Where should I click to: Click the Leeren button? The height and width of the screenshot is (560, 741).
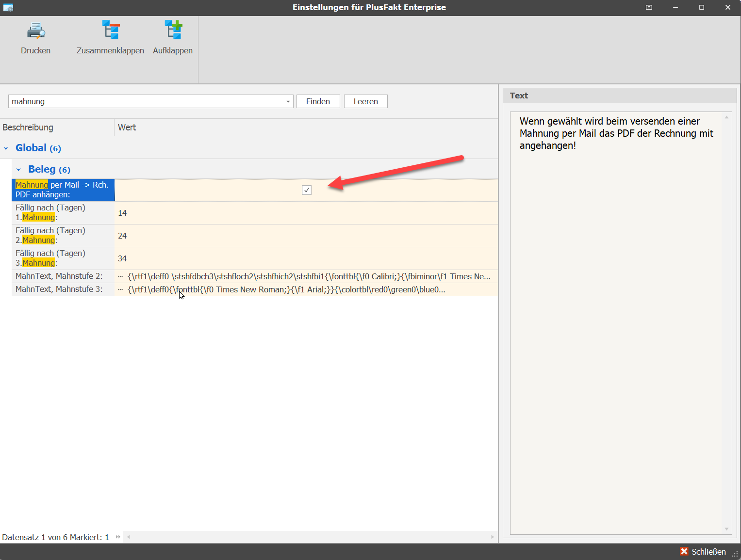[365, 101]
